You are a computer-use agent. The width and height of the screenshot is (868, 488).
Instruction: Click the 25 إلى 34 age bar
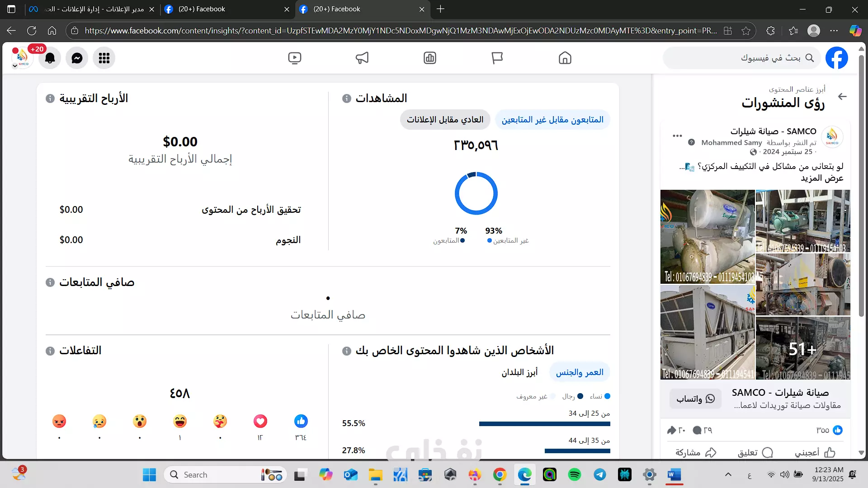click(x=545, y=424)
